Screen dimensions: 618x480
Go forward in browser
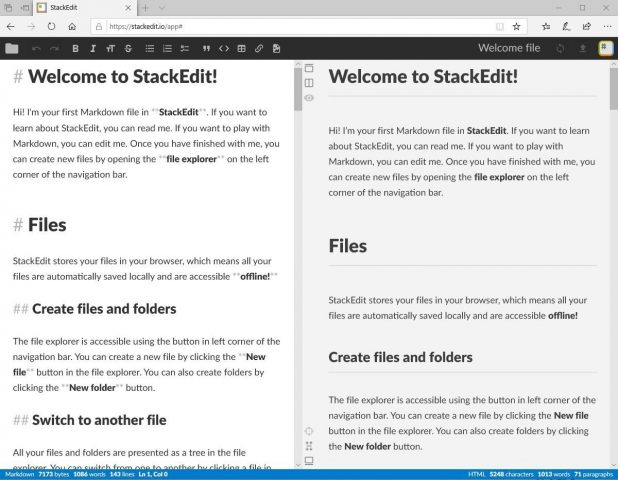point(31,26)
